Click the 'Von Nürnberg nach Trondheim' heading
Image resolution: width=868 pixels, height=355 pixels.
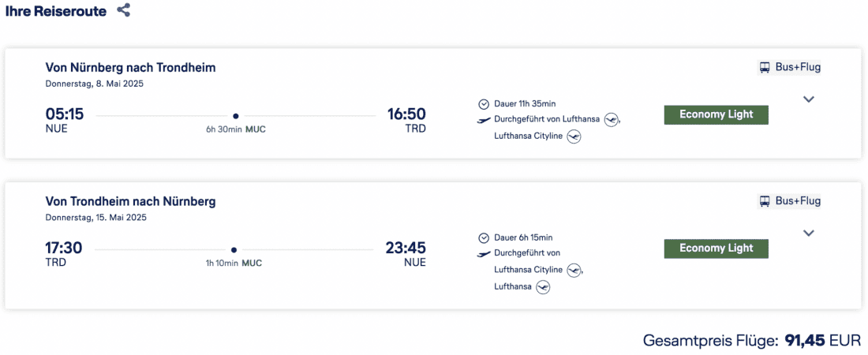(x=130, y=68)
